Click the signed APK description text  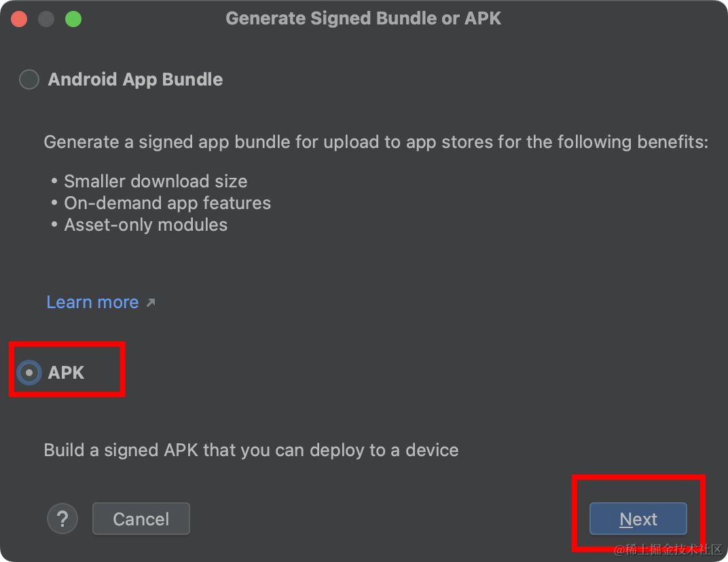point(251,450)
